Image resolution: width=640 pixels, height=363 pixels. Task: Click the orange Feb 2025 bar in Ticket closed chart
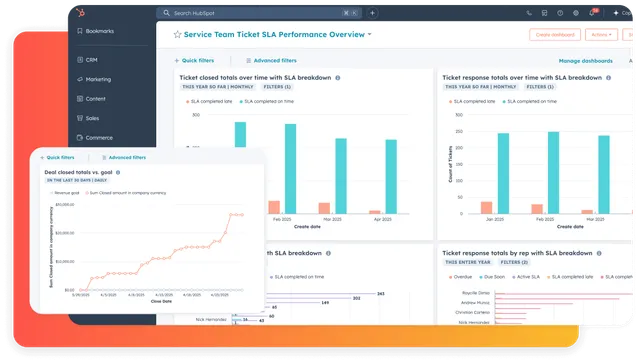point(274,207)
